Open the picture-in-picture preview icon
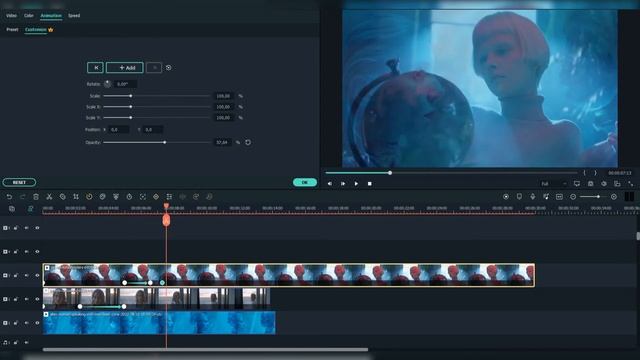Viewport: 640px width, 360px height. (617, 184)
